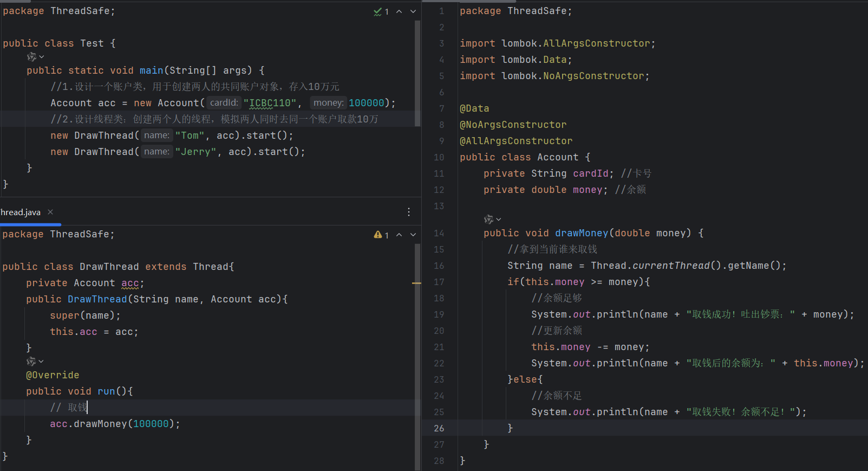This screenshot has height=471, width=868.
Task: Click the 100000 value in Account constructor
Action: [366, 103]
